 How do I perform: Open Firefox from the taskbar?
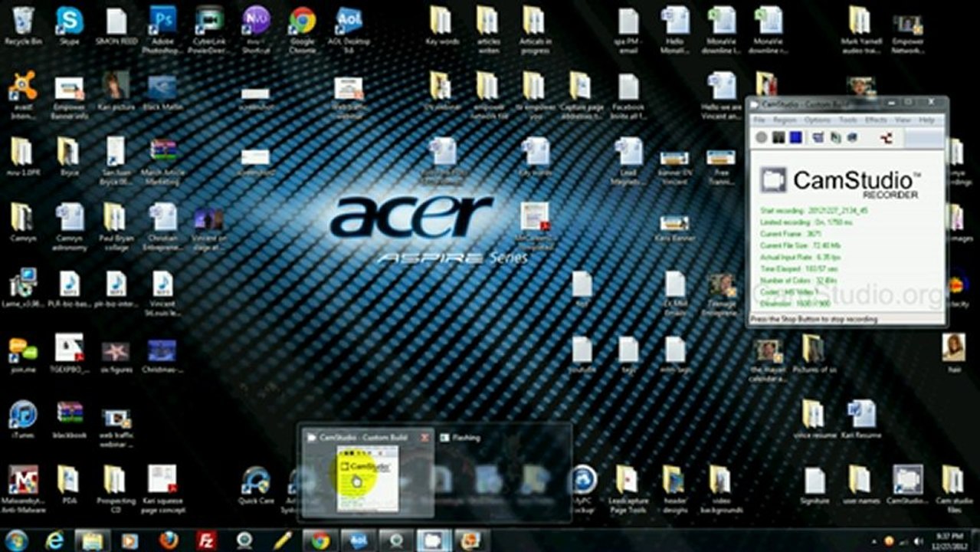pos(168,540)
